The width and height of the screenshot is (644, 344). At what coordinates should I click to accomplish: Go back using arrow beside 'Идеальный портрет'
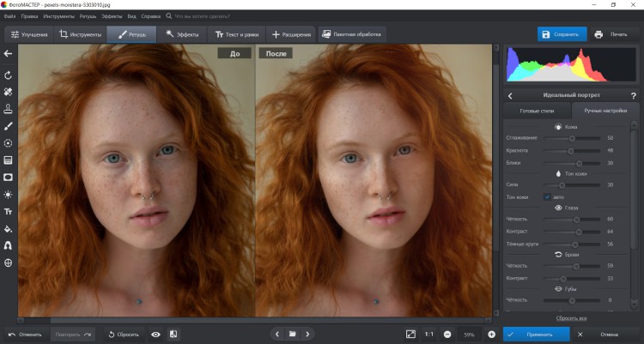pyautogui.click(x=510, y=95)
